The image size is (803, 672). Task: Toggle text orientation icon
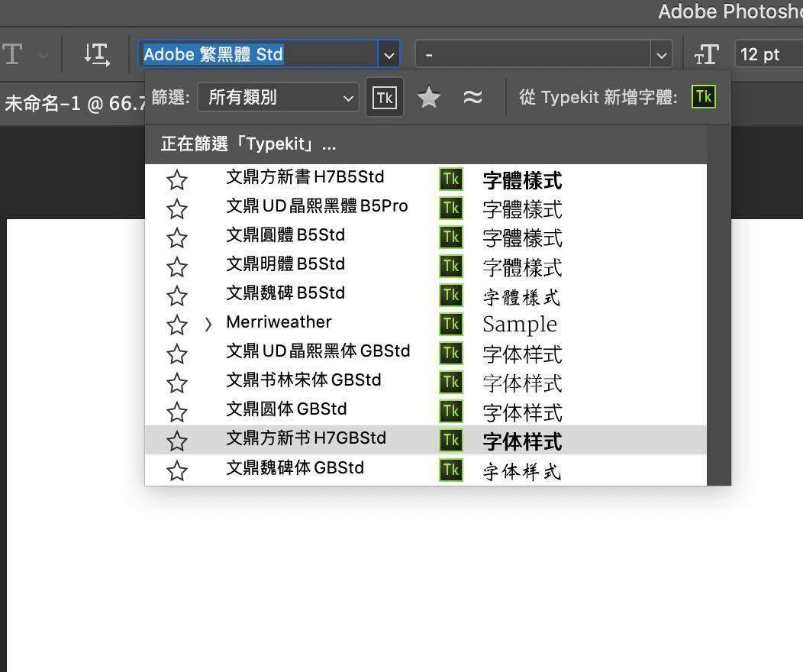pos(97,53)
